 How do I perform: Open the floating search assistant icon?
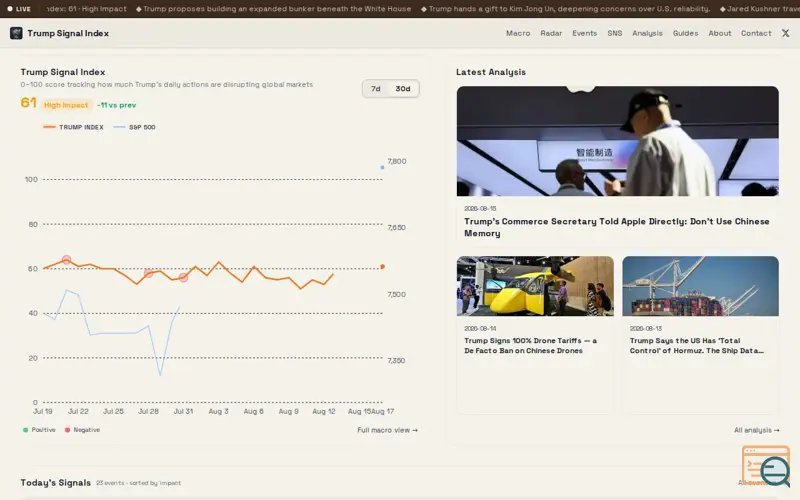point(767,465)
